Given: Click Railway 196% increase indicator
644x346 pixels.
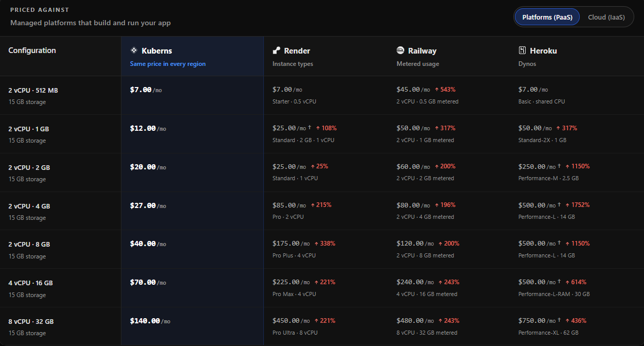Looking at the screenshot, I should click(x=445, y=205).
